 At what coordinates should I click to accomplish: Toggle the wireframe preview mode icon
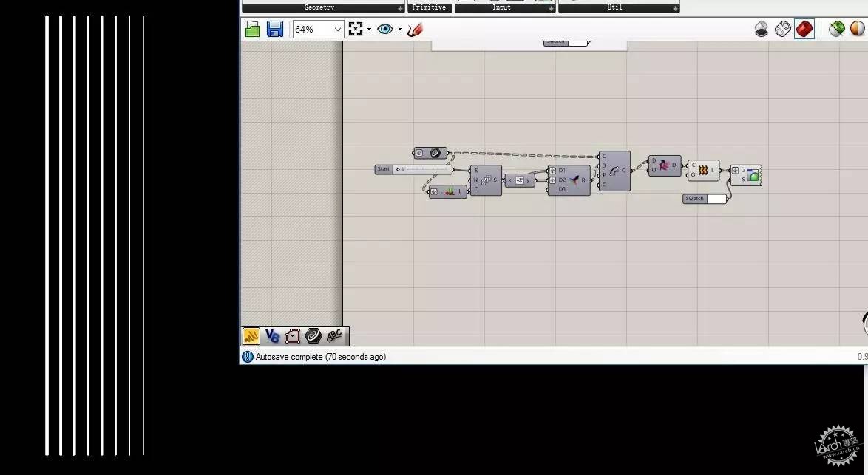click(x=783, y=29)
